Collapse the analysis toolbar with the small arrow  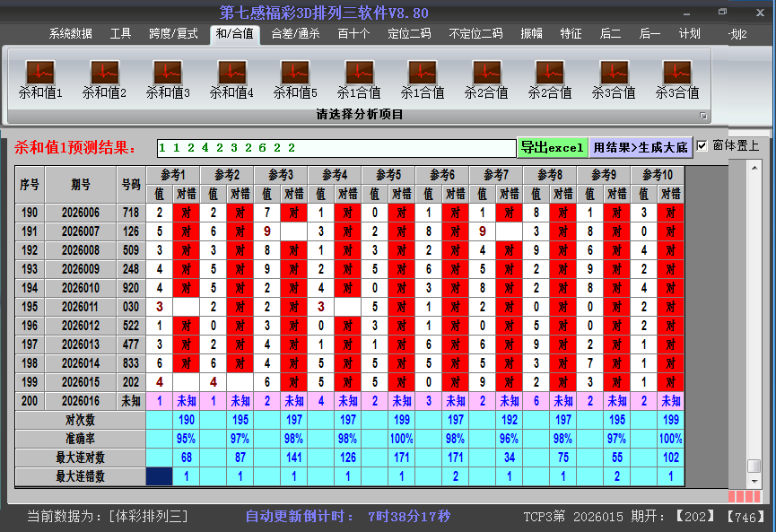click(705, 115)
